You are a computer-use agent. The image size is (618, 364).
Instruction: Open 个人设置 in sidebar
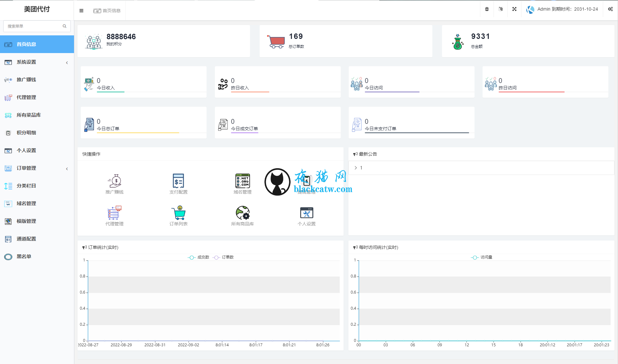pos(37,150)
